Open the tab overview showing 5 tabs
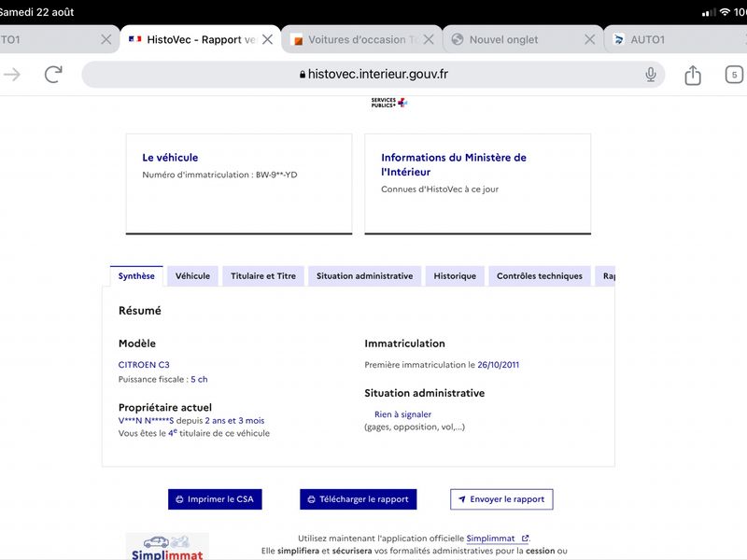 (x=734, y=75)
